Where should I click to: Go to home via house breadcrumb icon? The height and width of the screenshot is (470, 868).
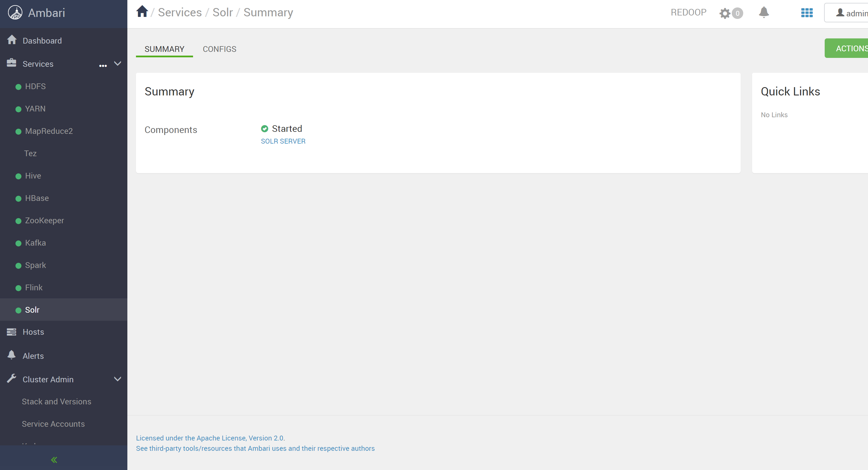[142, 12]
